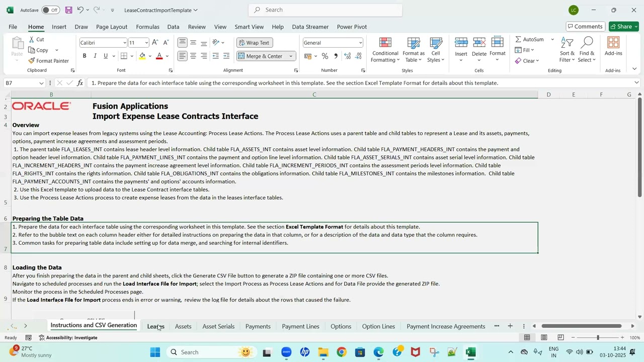Expand the formula bar chevron
Image resolution: width=644 pixels, height=362 pixels.
[x=636, y=83]
